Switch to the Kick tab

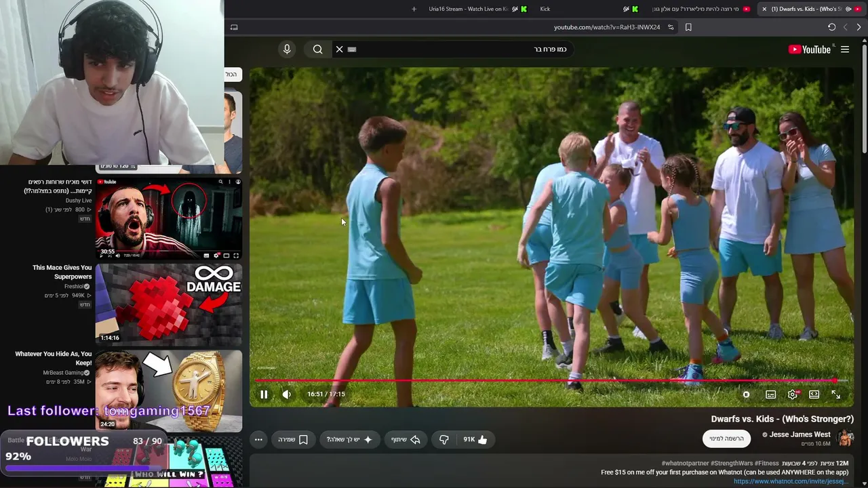click(x=589, y=9)
